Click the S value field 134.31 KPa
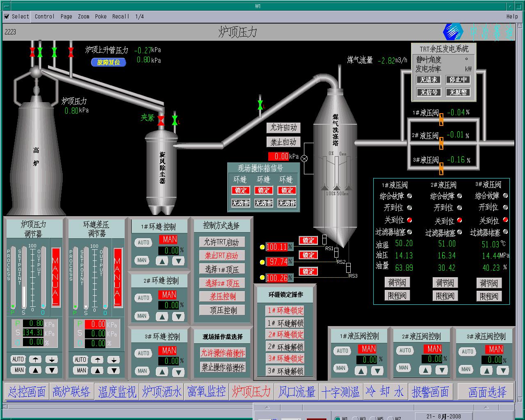This screenshot has width=525, height=420. [33, 332]
